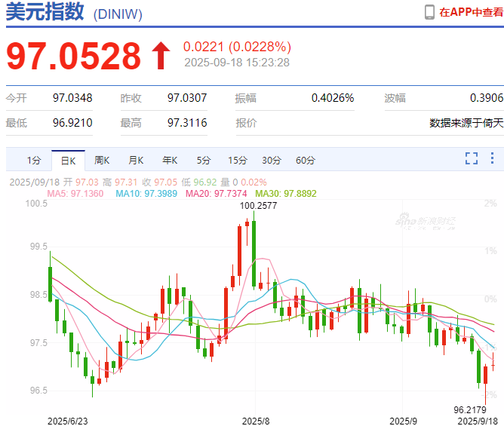Select the 日K tab

point(68,160)
